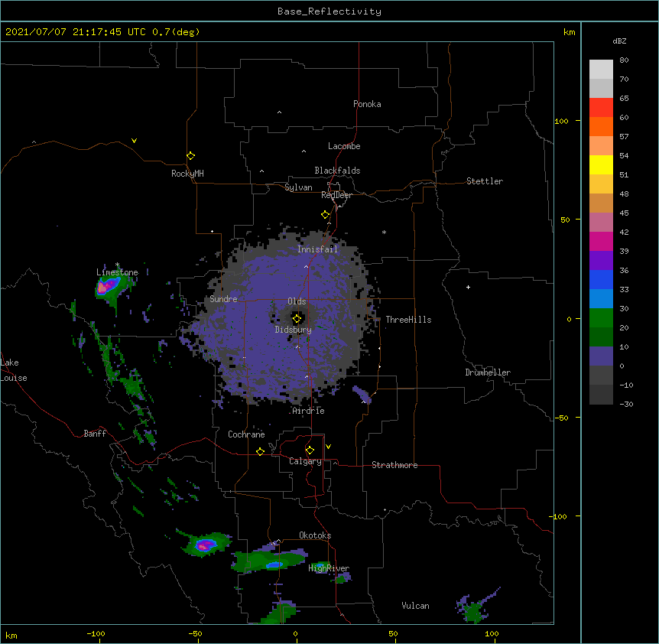Click the Calgary city label
The image size is (659, 644).
tap(305, 461)
